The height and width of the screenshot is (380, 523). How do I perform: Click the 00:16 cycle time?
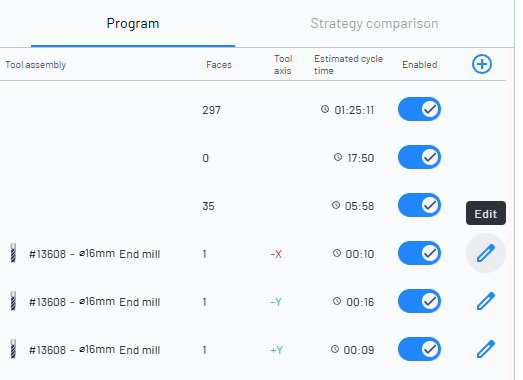(360, 302)
